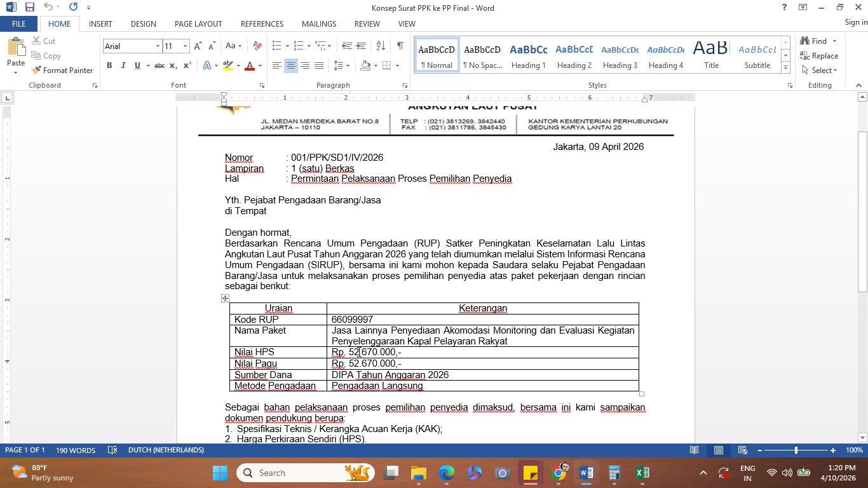Apply the Title style
Viewport: 868px width, 488px height.
coord(711,55)
